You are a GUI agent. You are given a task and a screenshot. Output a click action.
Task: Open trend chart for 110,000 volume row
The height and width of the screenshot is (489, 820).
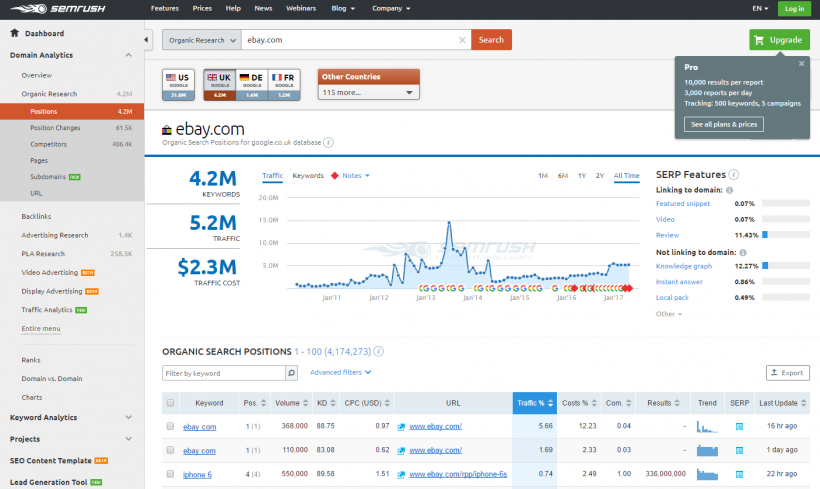point(707,450)
